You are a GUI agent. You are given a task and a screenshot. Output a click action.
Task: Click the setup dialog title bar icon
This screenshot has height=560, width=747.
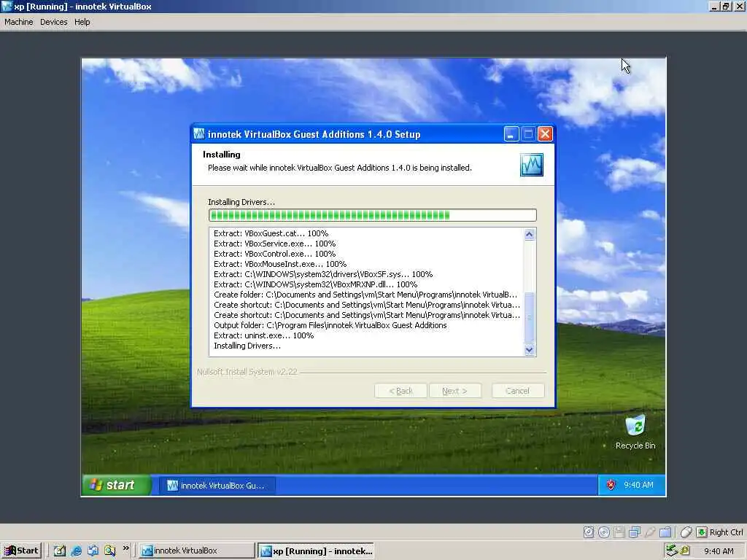click(199, 134)
